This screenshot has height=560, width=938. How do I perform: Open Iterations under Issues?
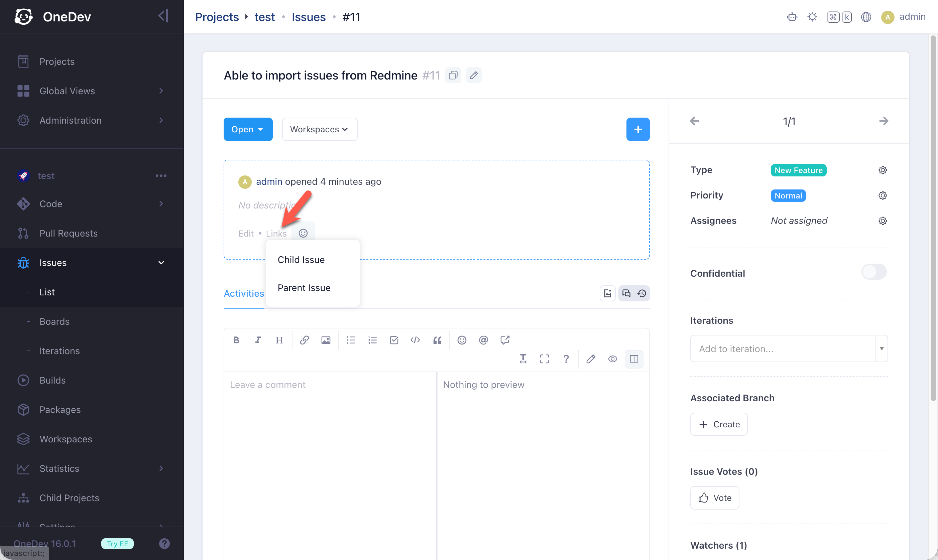(59, 351)
